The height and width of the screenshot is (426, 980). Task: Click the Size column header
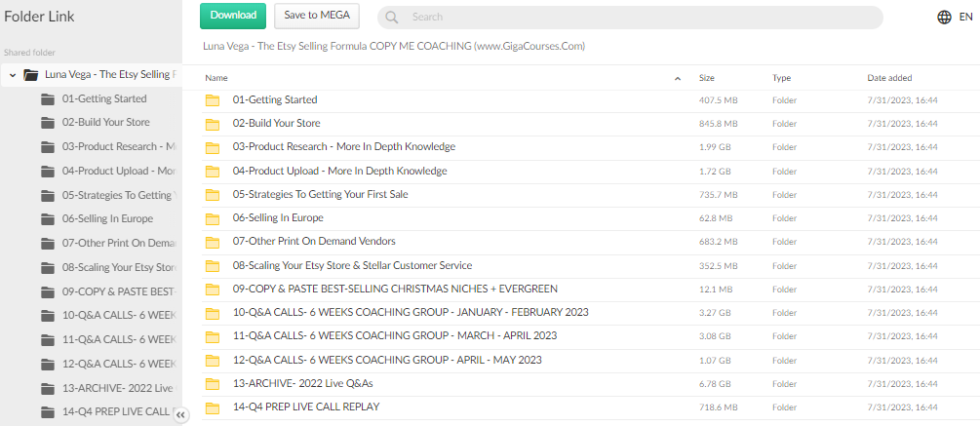[x=707, y=78]
